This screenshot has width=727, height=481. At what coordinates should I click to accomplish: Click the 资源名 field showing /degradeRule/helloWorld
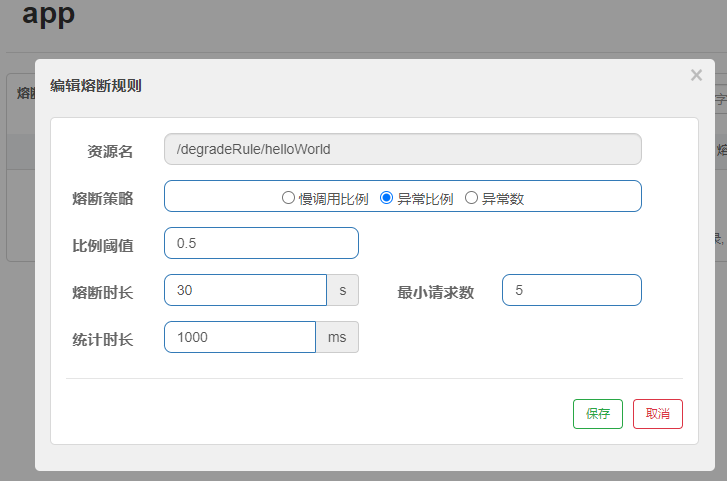pyautogui.click(x=402, y=150)
